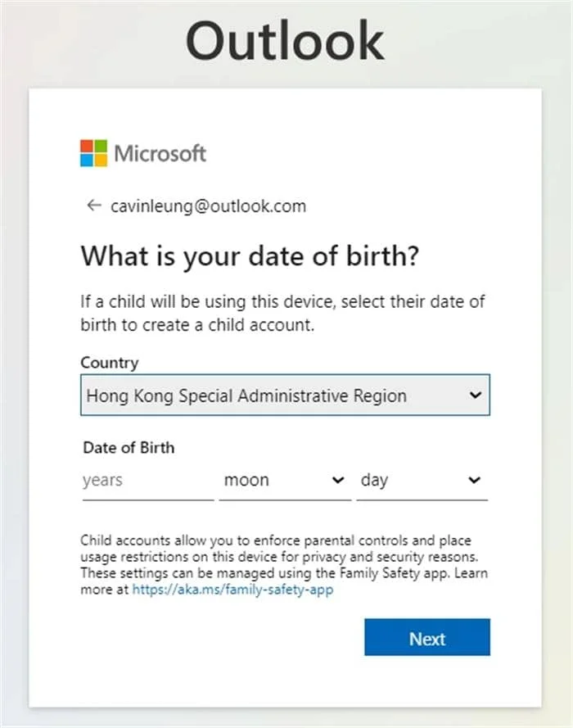
Task: Click the cavinleung@outlook.com email address
Action: pyautogui.click(x=208, y=206)
